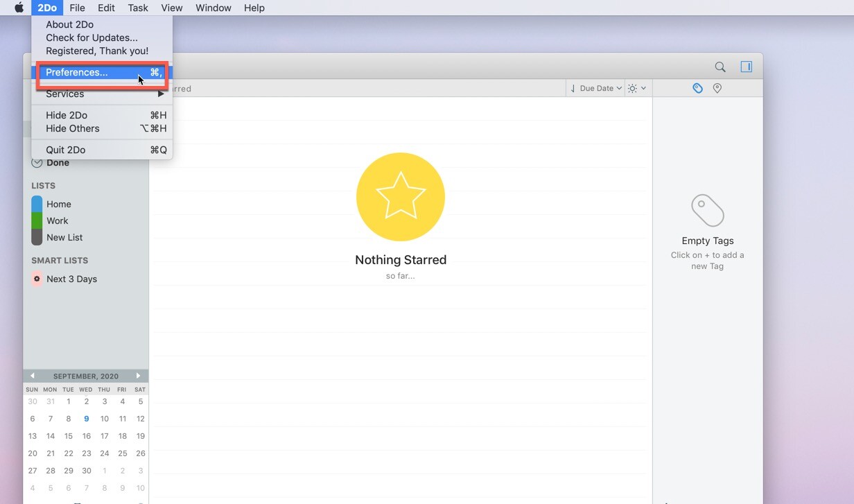This screenshot has height=504, width=854.
Task: Open the Due Date sort dropdown
Action: (x=595, y=88)
